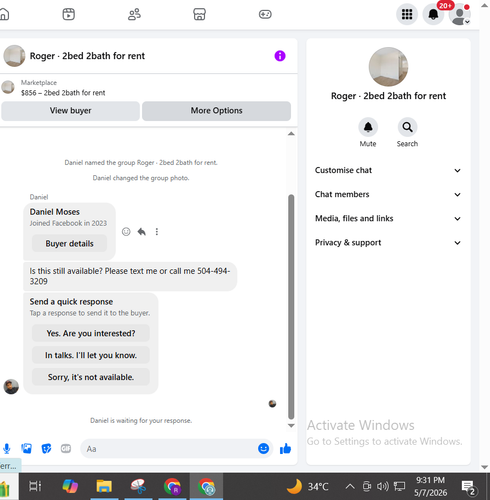This screenshot has width=490, height=500.
Task: Open more options dots beside Daniel Moses message
Action: (157, 232)
